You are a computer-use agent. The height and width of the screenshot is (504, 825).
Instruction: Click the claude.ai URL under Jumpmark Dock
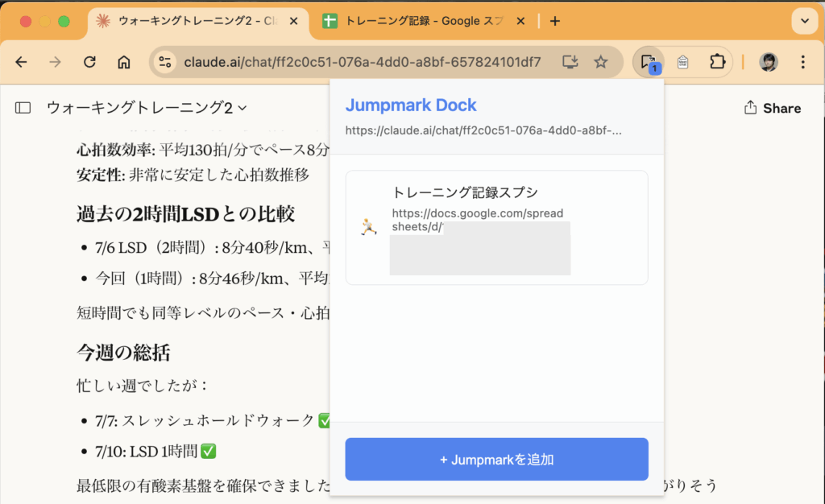coord(483,130)
